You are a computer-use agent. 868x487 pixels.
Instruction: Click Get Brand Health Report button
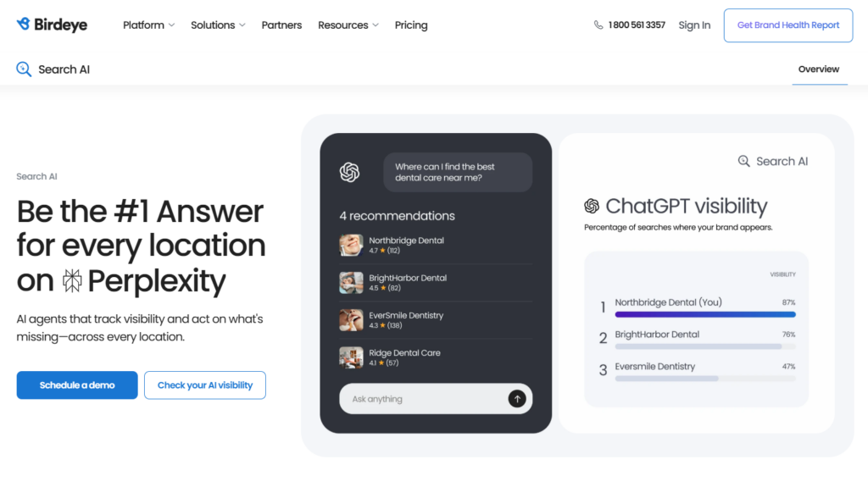pyautogui.click(x=788, y=25)
